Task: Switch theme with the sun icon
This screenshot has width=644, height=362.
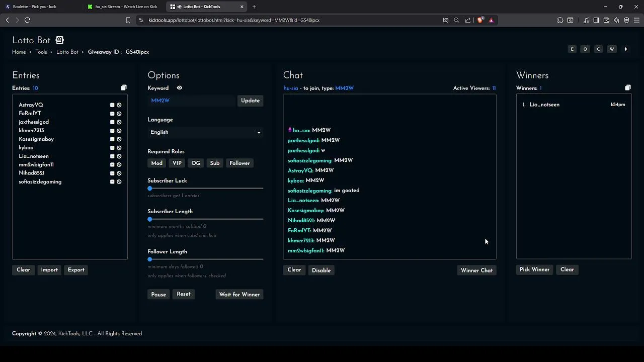Action: (x=625, y=49)
